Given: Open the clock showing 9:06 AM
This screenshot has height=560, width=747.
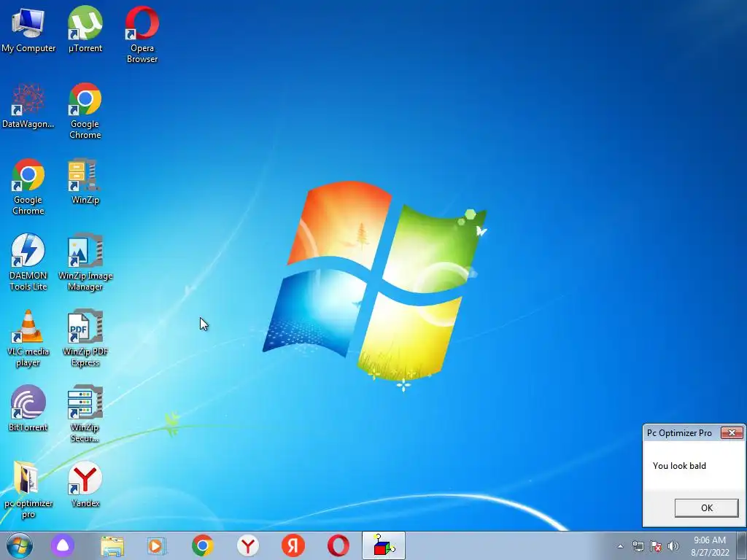Looking at the screenshot, I should click(710, 546).
